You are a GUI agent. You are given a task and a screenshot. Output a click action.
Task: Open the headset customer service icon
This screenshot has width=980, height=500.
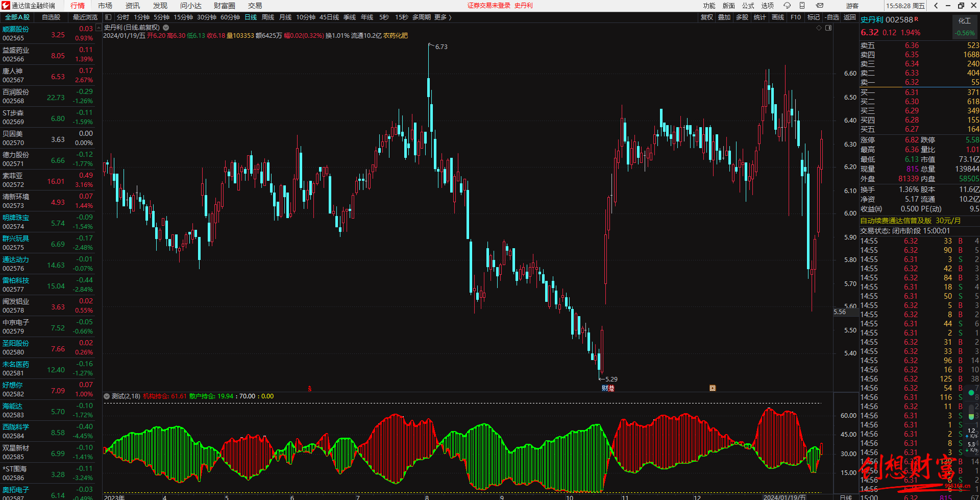click(787, 6)
